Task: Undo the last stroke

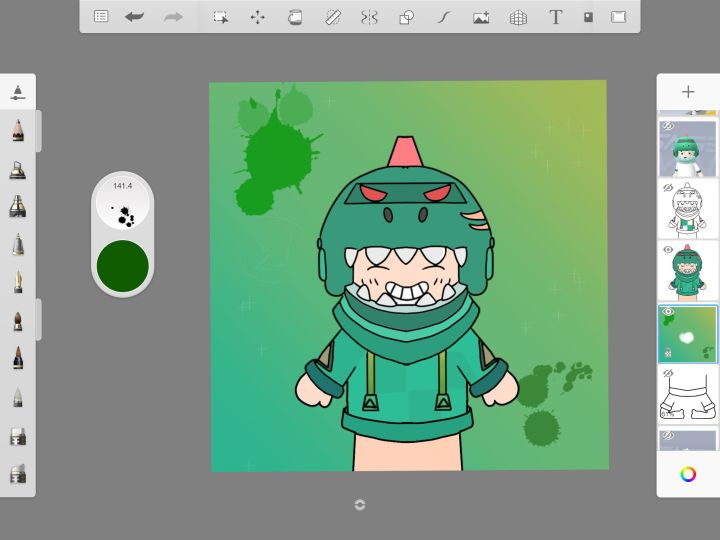Action: coord(134,17)
